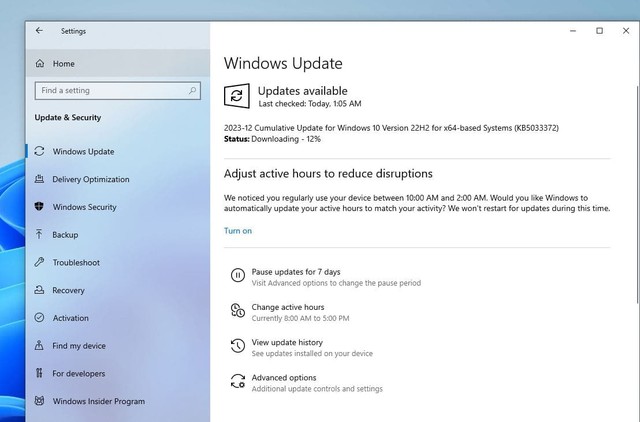Click the Backup upload arrow icon
The image size is (640, 422).
coord(39,234)
